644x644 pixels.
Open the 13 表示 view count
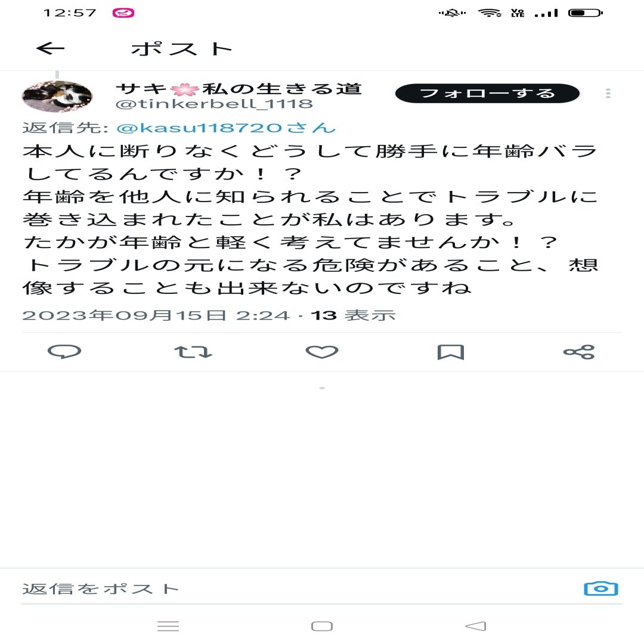353,315
